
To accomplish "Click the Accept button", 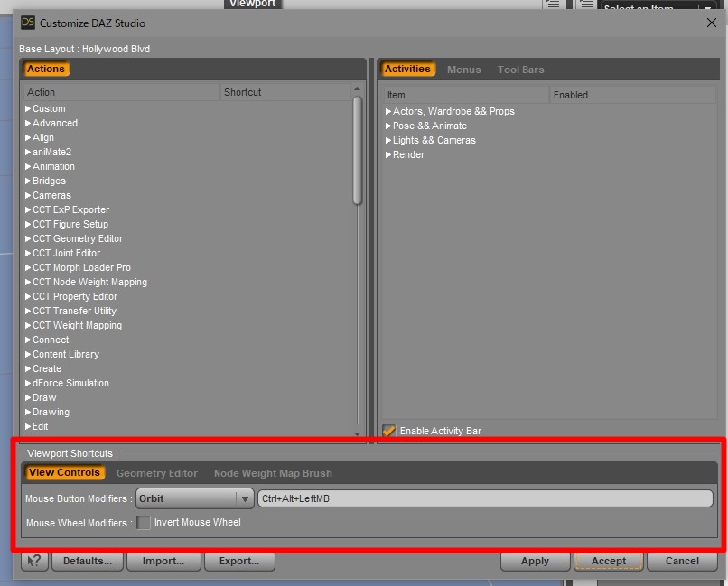I will [608, 561].
